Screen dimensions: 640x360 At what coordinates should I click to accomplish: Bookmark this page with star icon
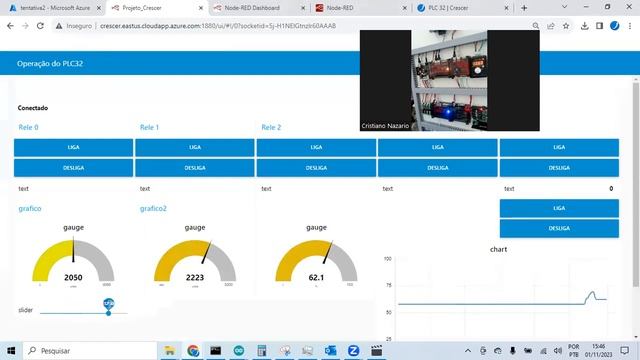tap(566, 26)
